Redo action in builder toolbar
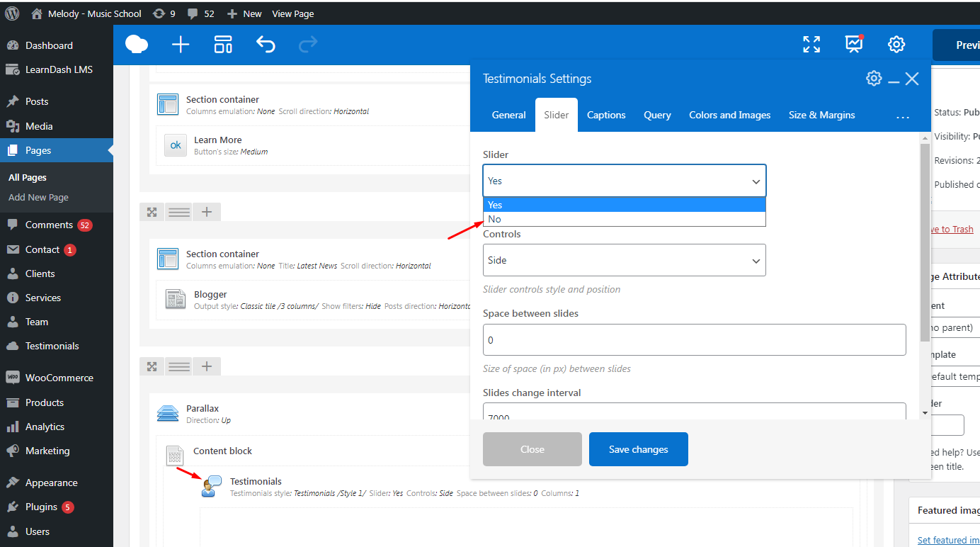 308,45
